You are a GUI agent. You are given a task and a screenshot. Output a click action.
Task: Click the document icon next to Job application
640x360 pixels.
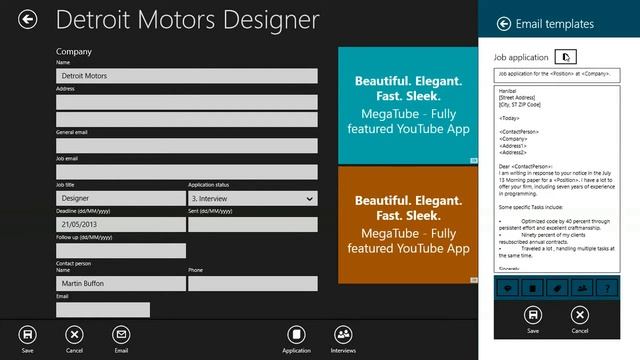[x=566, y=57]
